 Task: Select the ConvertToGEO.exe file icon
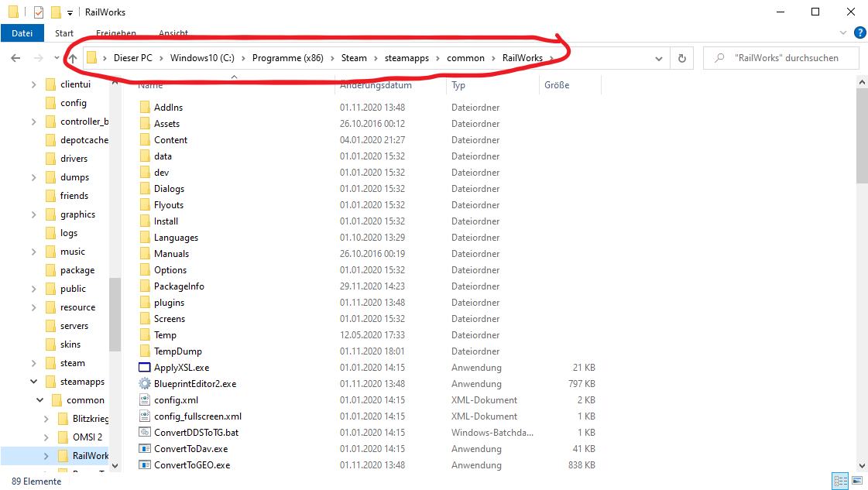145,465
